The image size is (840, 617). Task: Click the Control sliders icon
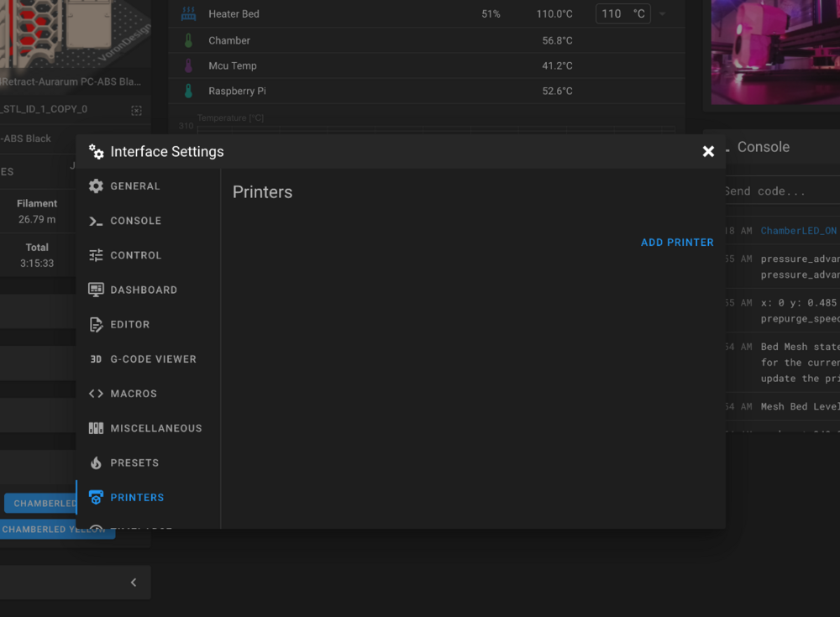[96, 255]
